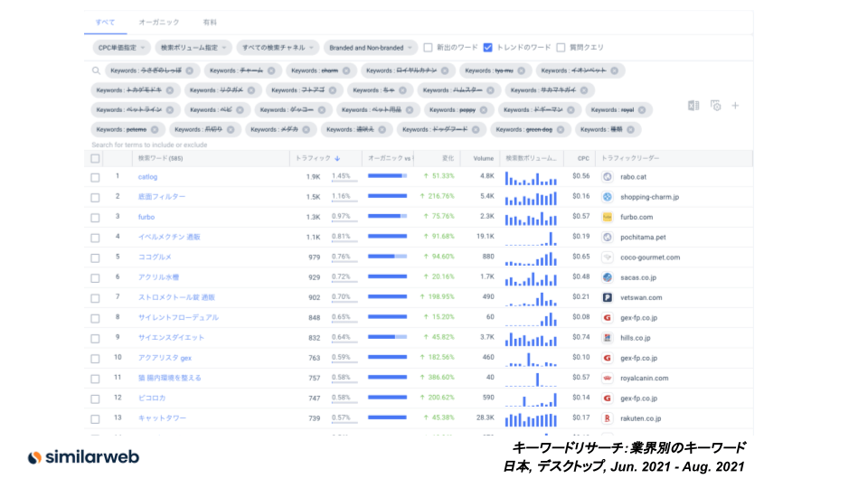The height and width of the screenshot is (488, 868).
Task: Open the Branded and Non-branded dropdown
Action: point(371,48)
